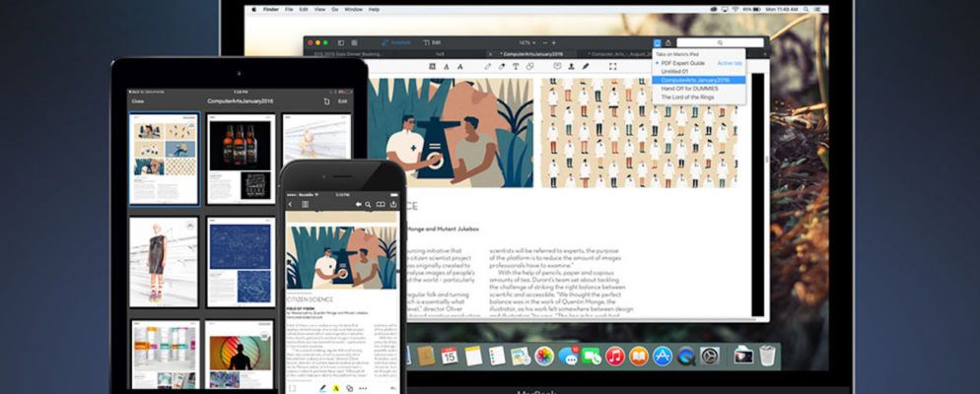980x394 pixels.
Task: Select the blue blueprint page thumbnail on iPad
Action: point(241,262)
